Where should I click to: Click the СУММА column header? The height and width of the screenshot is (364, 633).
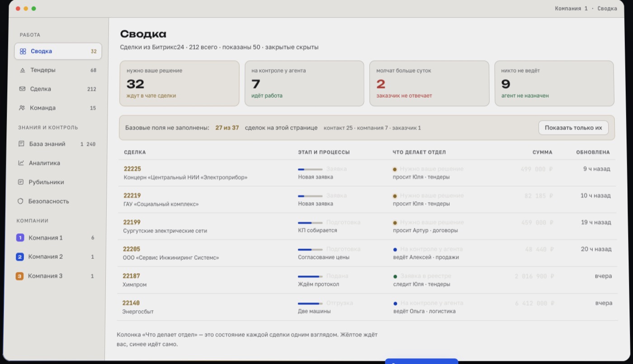coord(543,152)
